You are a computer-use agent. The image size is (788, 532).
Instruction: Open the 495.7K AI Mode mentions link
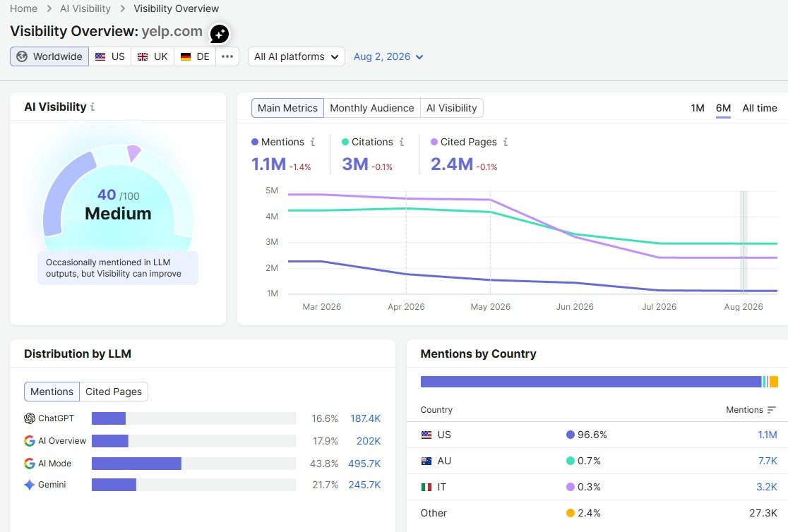click(364, 463)
